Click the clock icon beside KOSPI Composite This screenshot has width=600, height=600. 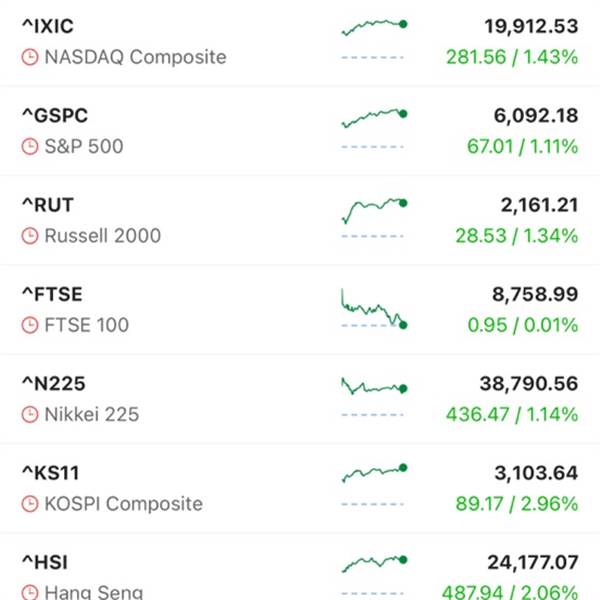(30, 504)
